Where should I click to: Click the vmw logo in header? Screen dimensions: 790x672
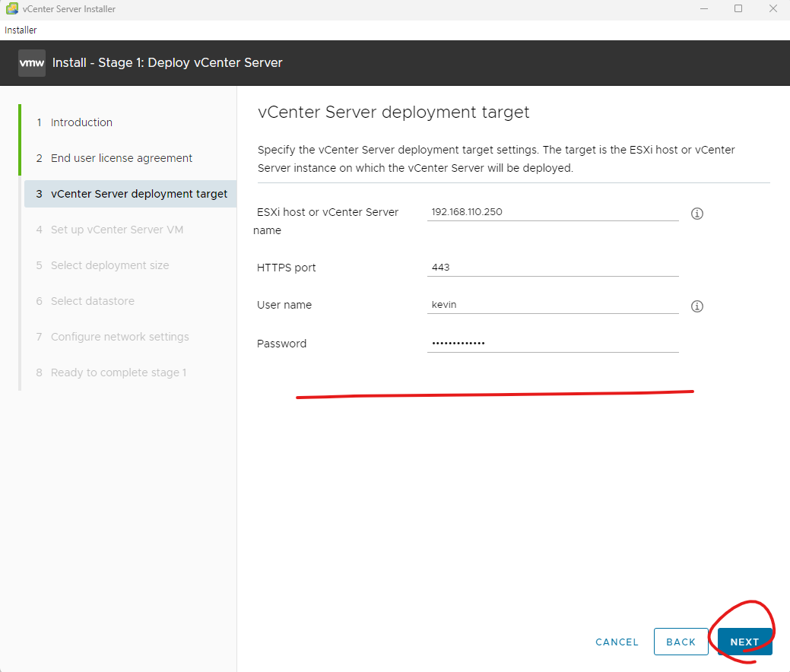(32, 63)
